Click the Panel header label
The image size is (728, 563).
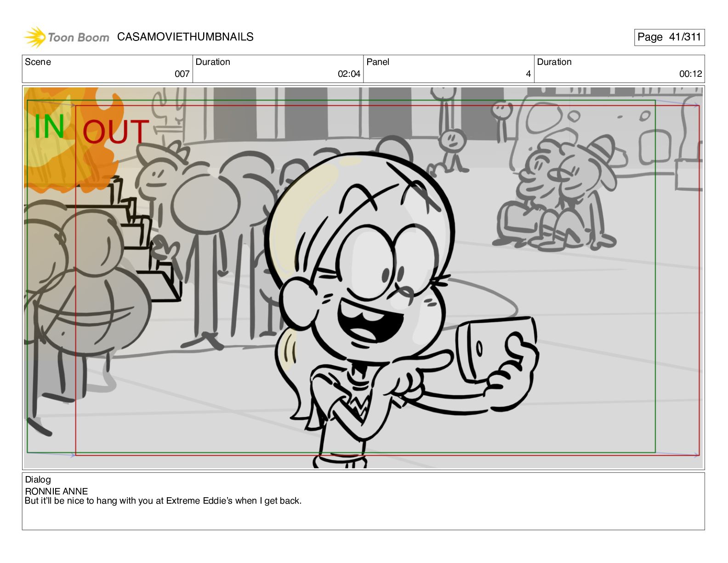tap(378, 62)
